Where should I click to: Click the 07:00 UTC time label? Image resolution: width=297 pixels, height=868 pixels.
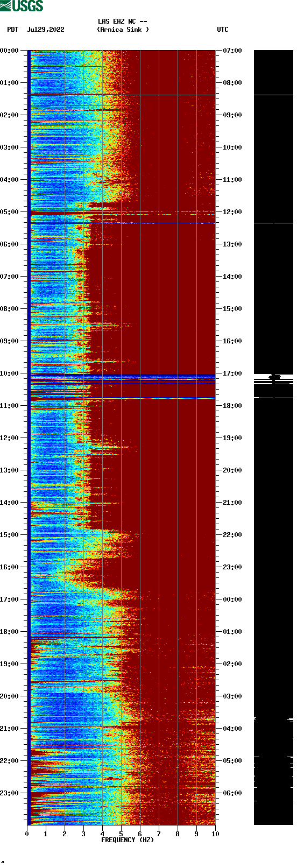232,51
